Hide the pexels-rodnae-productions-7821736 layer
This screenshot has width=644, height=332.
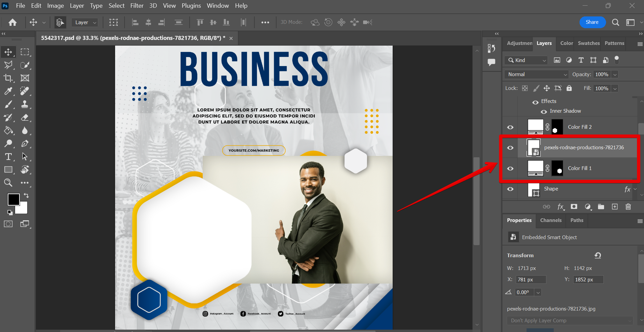click(x=510, y=148)
